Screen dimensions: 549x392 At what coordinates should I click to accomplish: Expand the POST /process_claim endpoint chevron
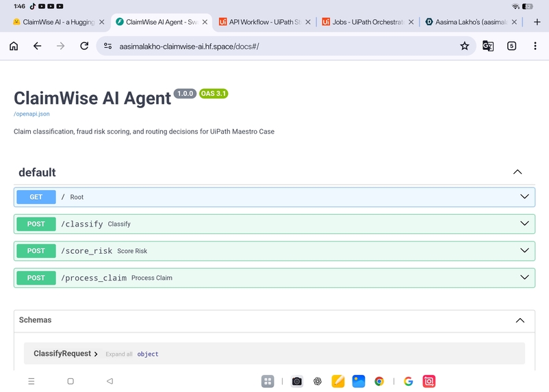click(x=524, y=277)
